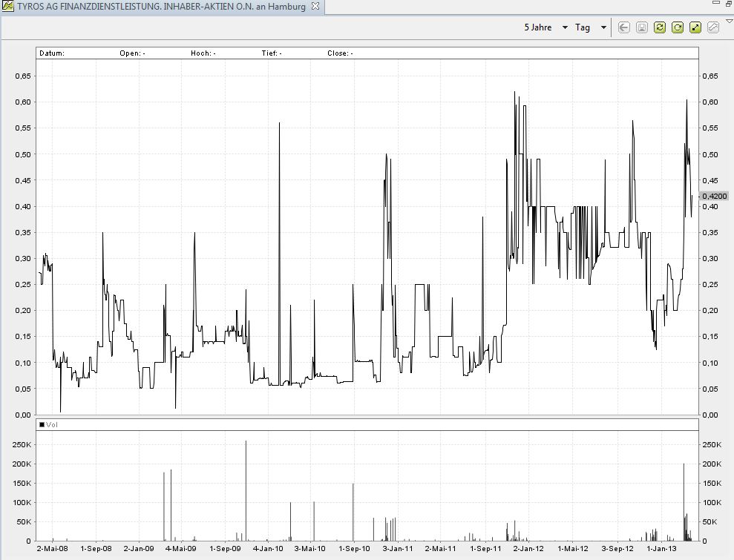Click the chart icon on the tab
734x560 pixels.
pos(7,6)
